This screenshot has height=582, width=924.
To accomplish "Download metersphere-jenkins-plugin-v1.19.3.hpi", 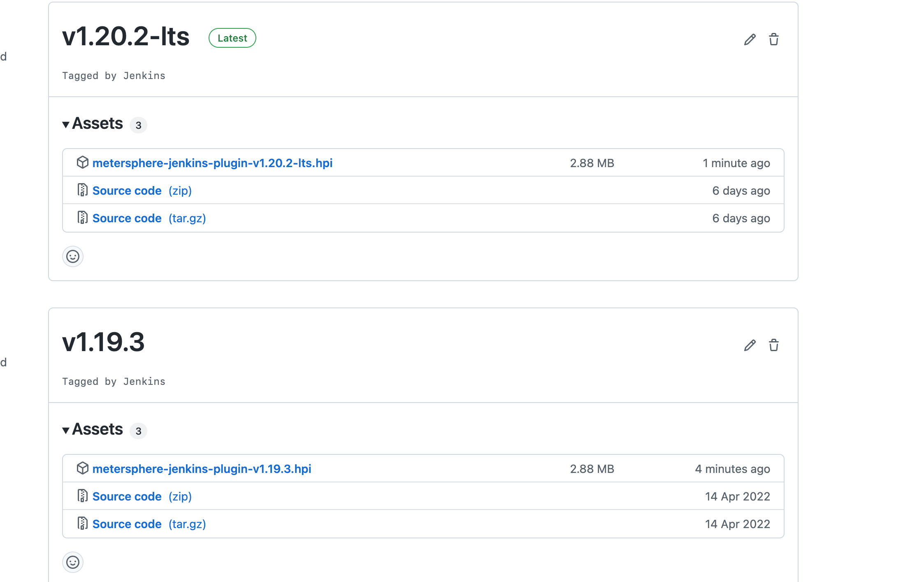I will point(202,469).
